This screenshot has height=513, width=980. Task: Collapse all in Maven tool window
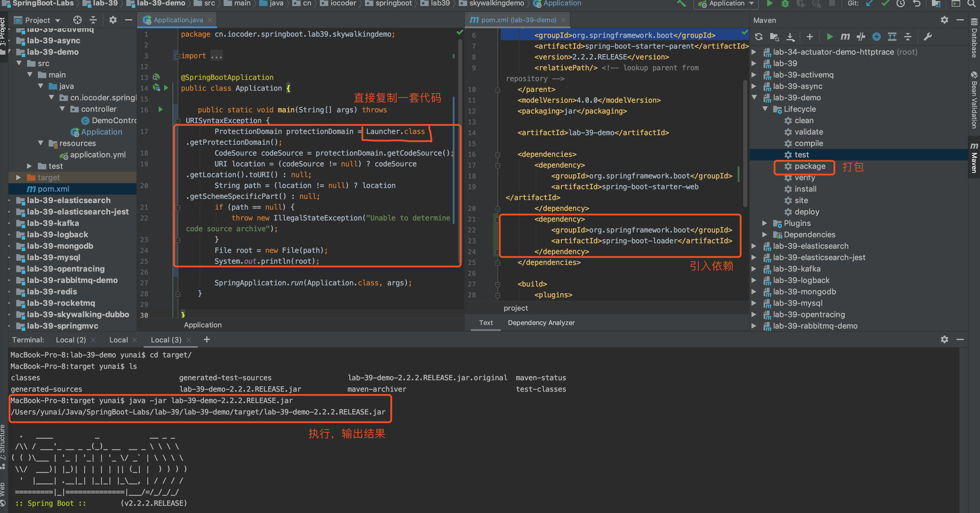[908, 37]
